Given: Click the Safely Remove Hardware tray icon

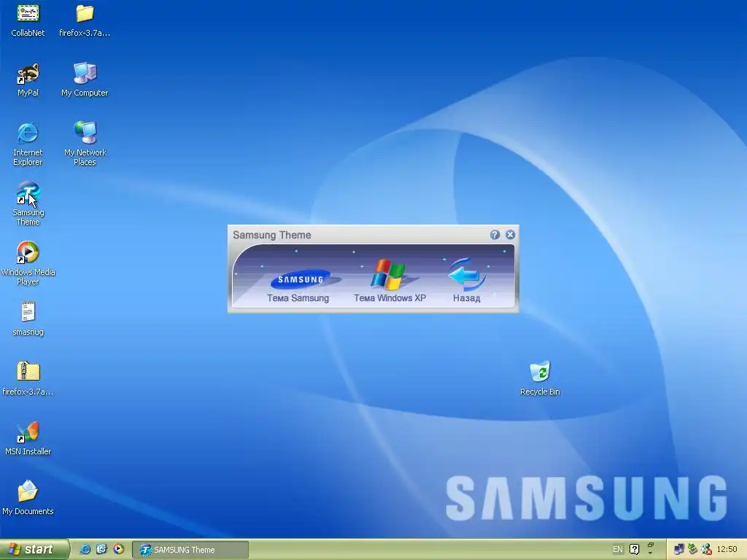Looking at the screenshot, I should [x=692, y=550].
